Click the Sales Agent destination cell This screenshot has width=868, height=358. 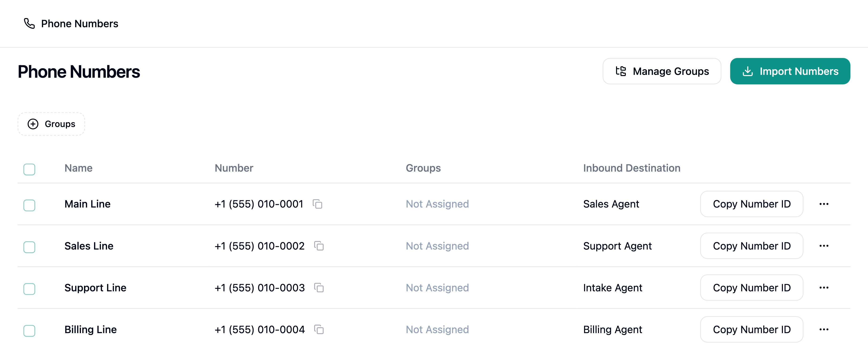click(x=611, y=204)
